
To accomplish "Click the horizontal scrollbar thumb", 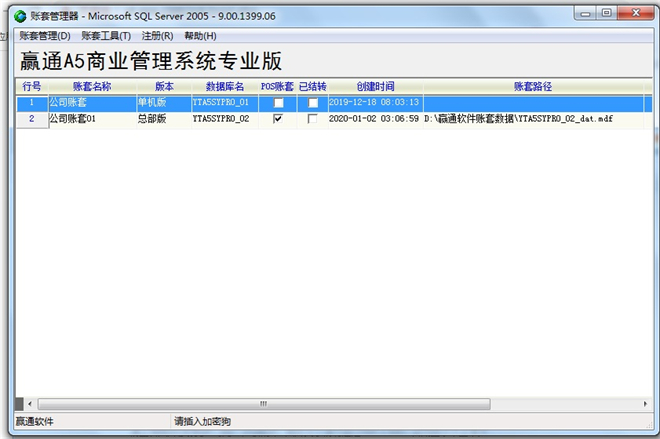I will pyautogui.click(x=264, y=404).
